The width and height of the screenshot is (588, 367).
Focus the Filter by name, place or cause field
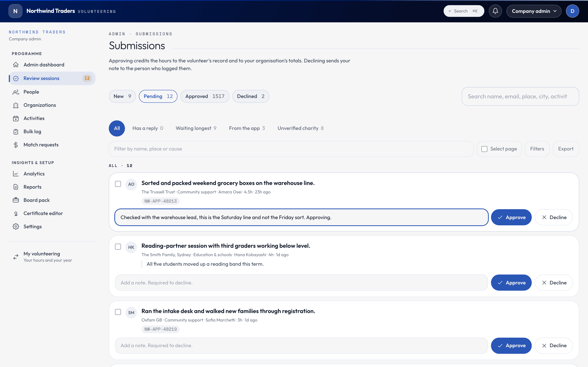click(x=291, y=149)
